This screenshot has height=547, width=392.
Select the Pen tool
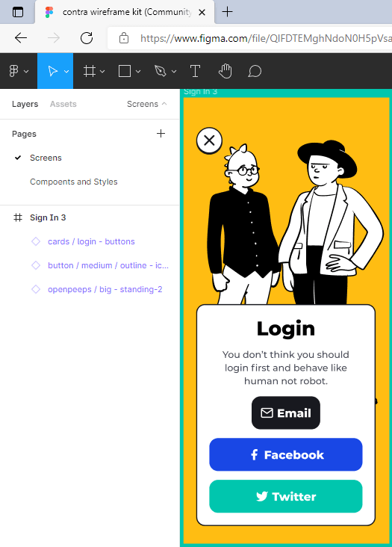click(x=161, y=71)
